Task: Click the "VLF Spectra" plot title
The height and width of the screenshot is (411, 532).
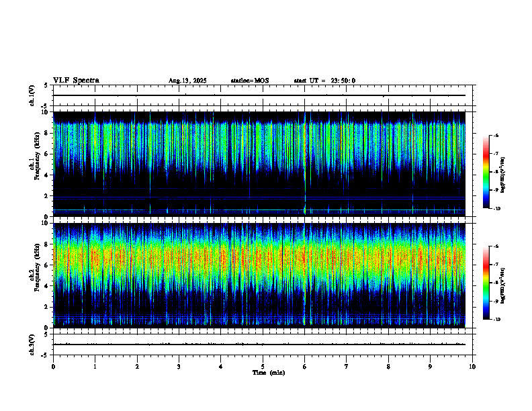Action: tap(76, 81)
